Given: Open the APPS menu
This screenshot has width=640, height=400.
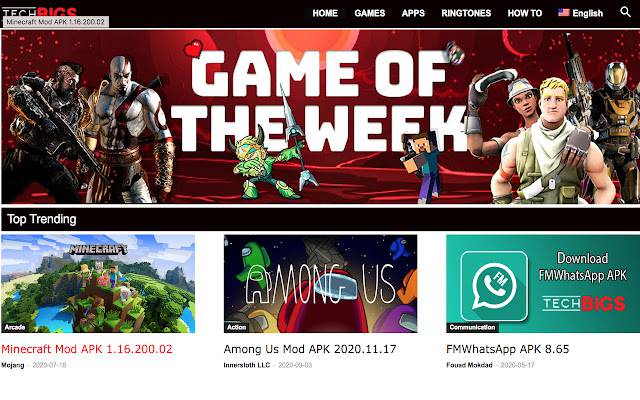Looking at the screenshot, I should click(x=413, y=13).
